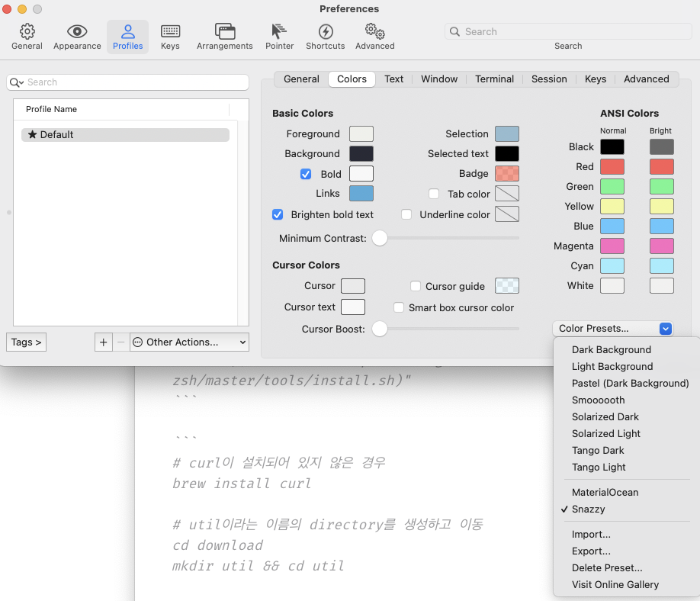Open the Cursor color swatch

[353, 286]
